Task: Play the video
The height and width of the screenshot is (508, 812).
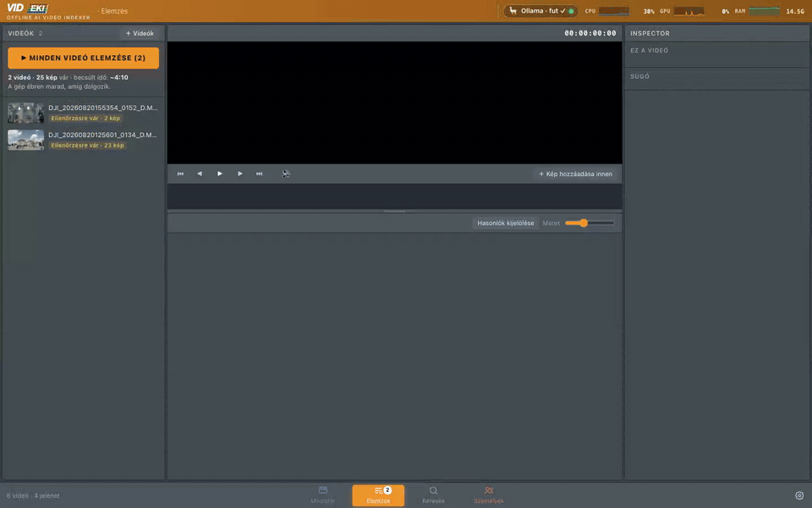Action: (220, 174)
